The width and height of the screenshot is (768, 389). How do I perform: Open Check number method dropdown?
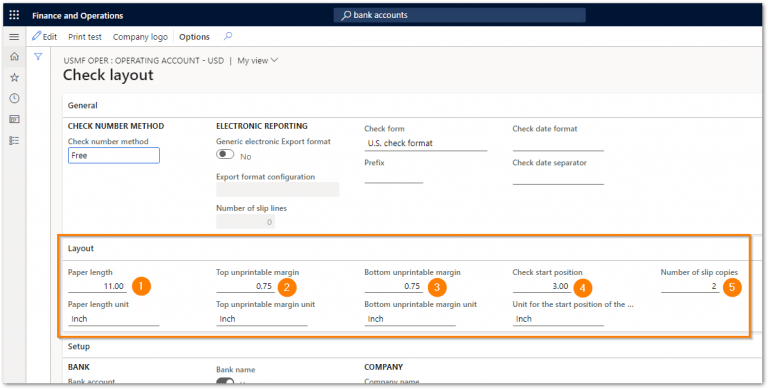[114, 156]
